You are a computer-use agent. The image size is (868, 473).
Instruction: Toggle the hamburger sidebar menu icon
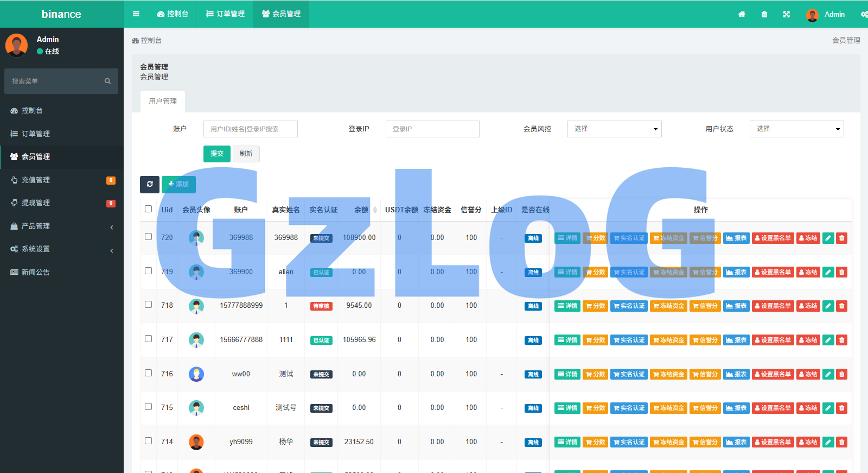point(136,14)
